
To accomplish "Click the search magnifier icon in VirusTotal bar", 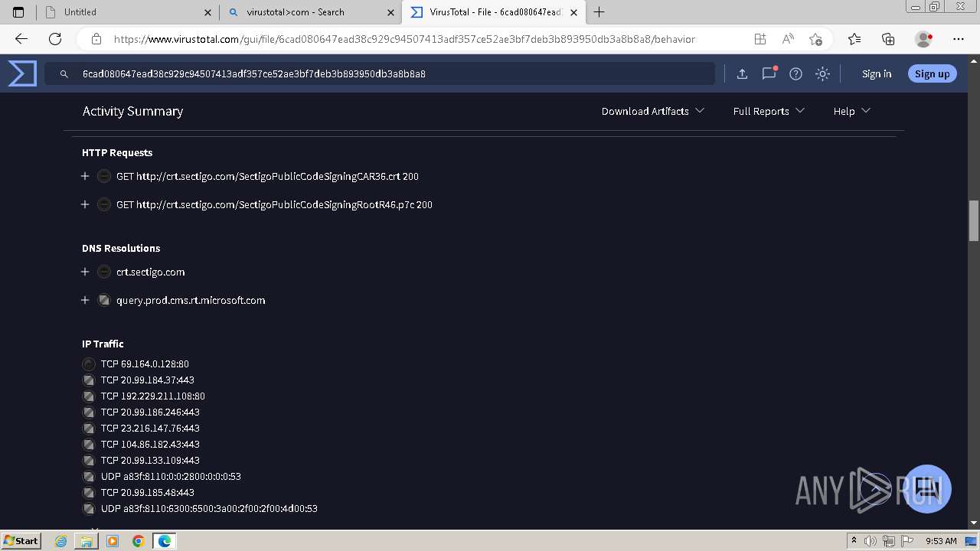I will pyautogui.click(x=64, y=74).
